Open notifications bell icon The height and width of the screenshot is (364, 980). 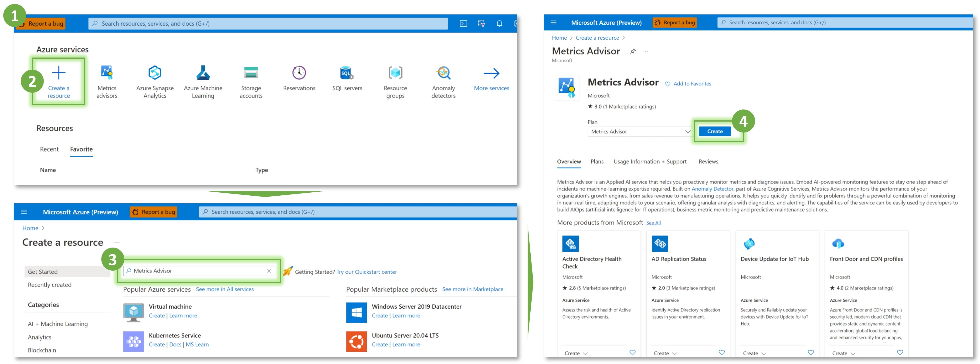[x=499, y=24]
